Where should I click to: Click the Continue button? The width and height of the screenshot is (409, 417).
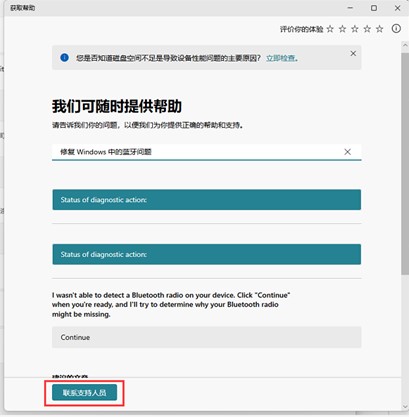206,337
